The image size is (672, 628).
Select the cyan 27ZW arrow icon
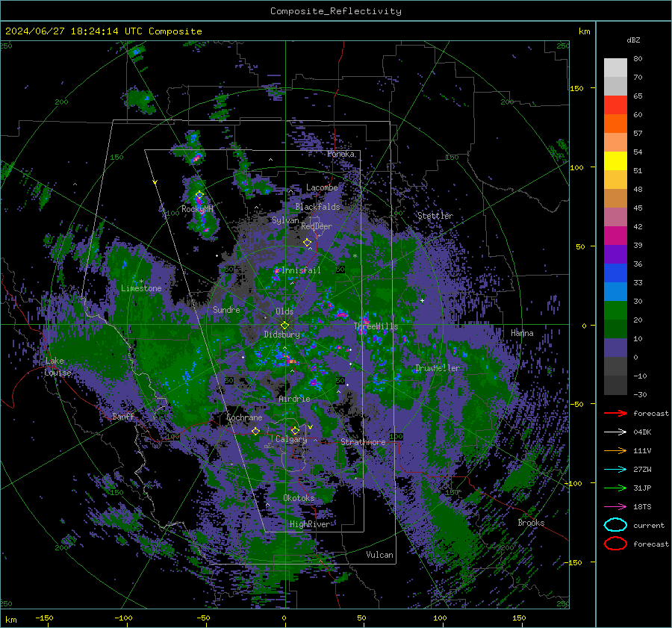[615, 470]
